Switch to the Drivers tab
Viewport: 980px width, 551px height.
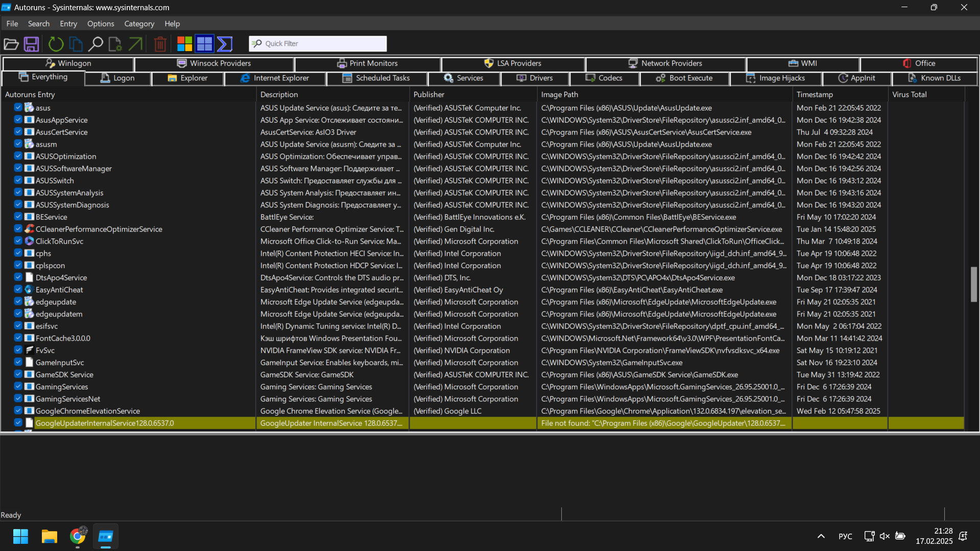(535, 78)
